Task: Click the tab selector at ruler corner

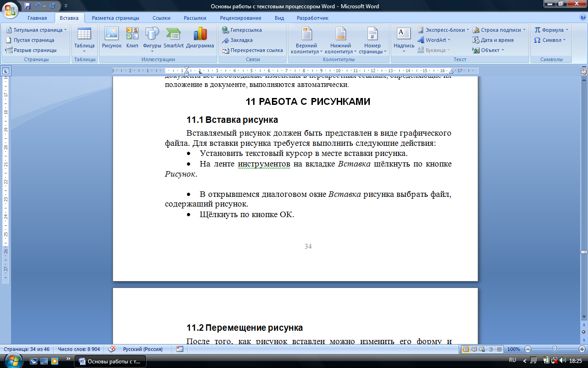Action: (6, 71)
